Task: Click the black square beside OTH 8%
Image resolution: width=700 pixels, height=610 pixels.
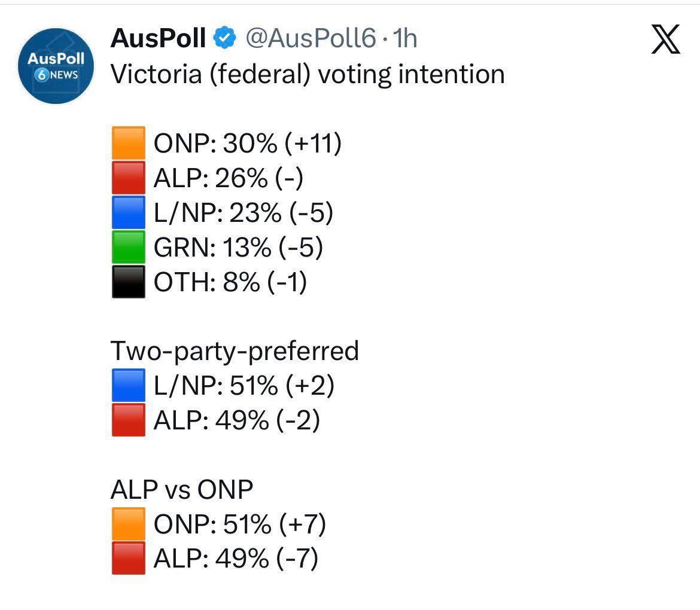Action: point(128,282)
